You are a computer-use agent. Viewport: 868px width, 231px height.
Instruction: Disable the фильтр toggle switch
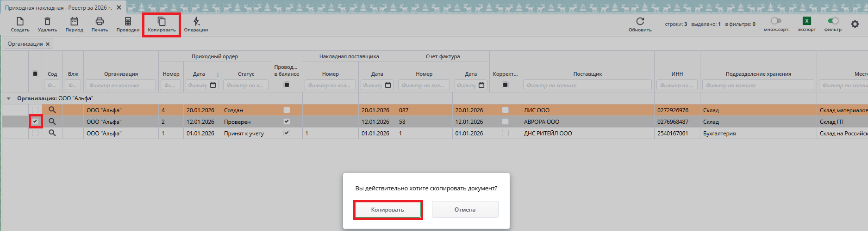point(833,21)
